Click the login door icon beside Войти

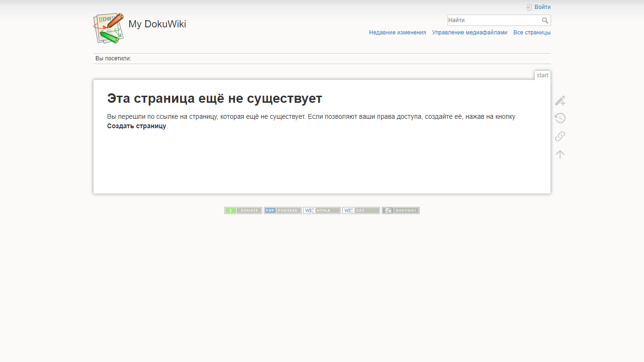(x=529, y=7)
